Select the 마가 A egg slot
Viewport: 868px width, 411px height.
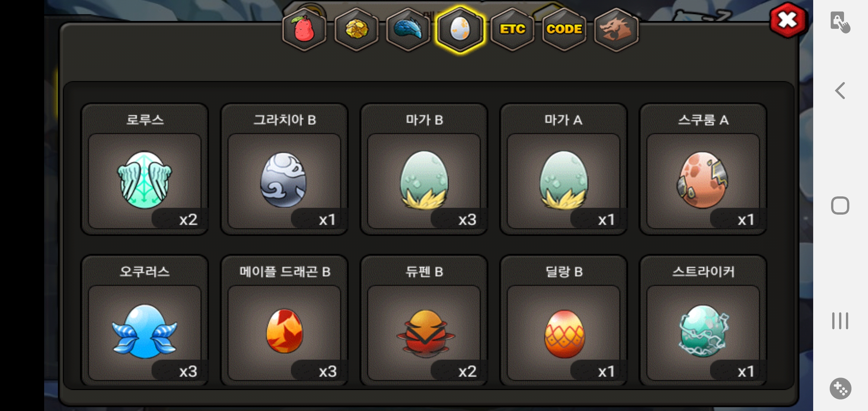tap(563, 170)
